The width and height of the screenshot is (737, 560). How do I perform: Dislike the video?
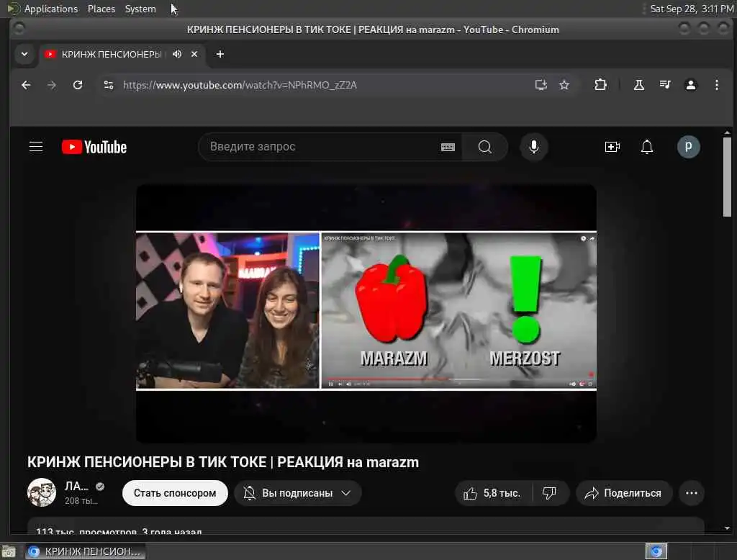coord(549,493)
